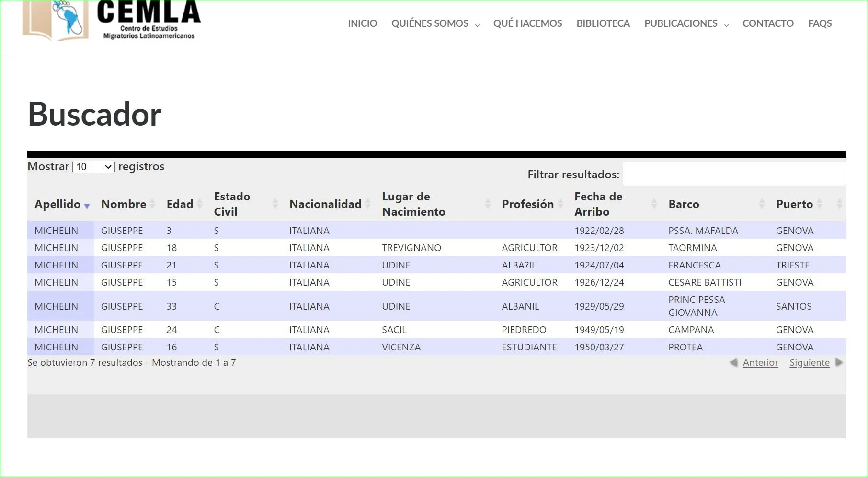Image resolution: width=868 pixels, height=477 pixels.
Task: Select the TRIESTE port cell
Action: click(793, 265)
